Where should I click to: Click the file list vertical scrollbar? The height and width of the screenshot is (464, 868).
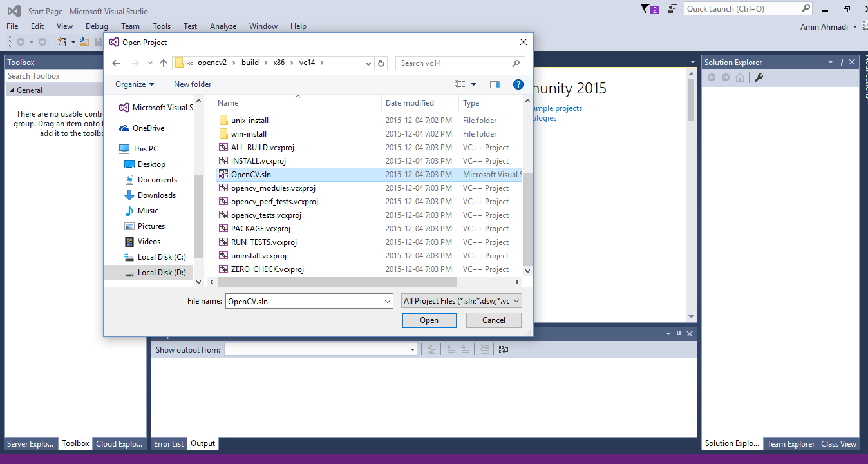[x=528, y=220]
